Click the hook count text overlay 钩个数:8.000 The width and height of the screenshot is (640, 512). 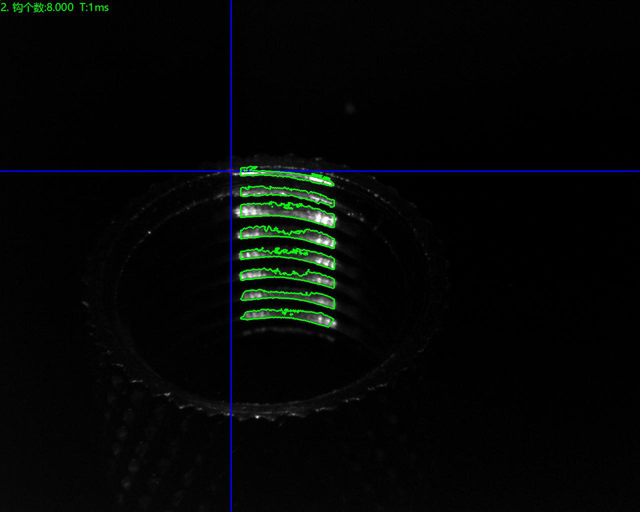[43, 7]
